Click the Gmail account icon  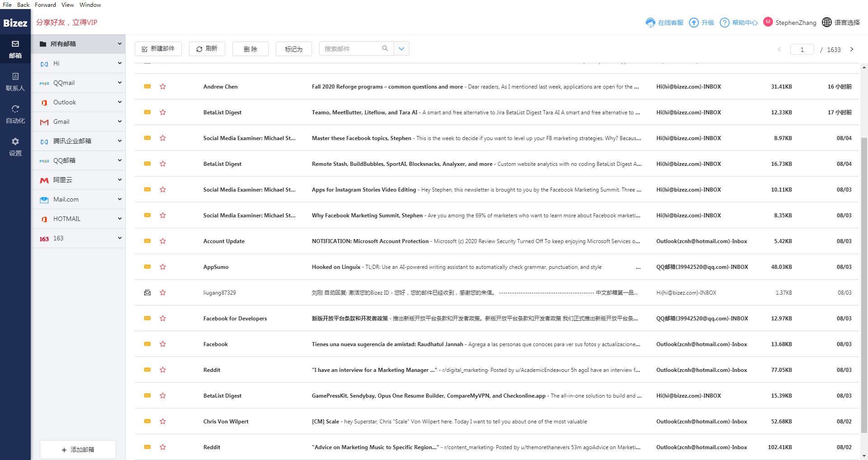[x=44, y=122]
